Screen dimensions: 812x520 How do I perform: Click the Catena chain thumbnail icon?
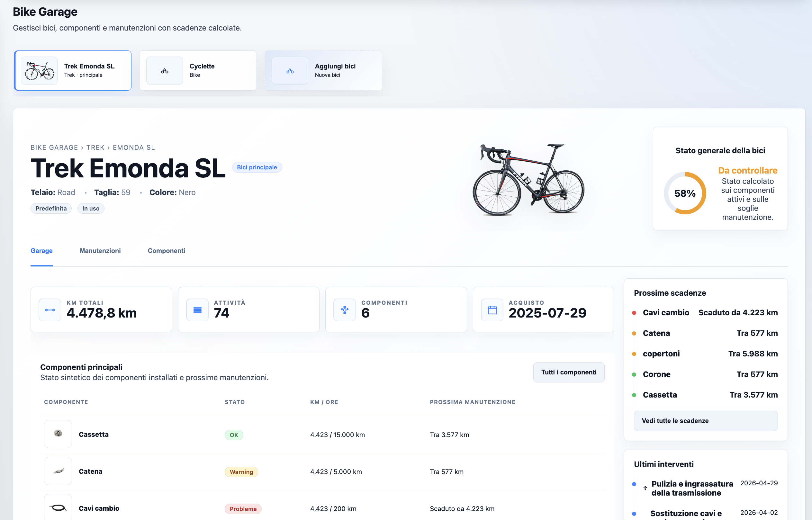point(58,471)
